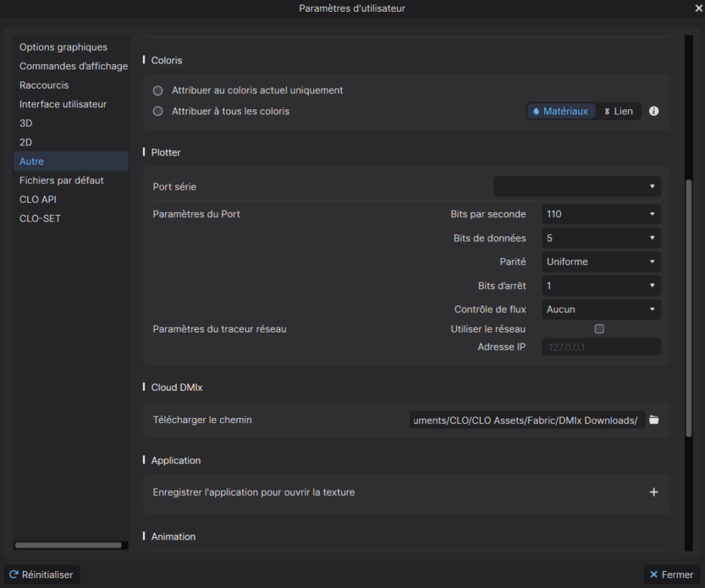The image size is (705, 588).
Task: Click the vertical scrollbar of settings panel
Action: tap(688, 308)
